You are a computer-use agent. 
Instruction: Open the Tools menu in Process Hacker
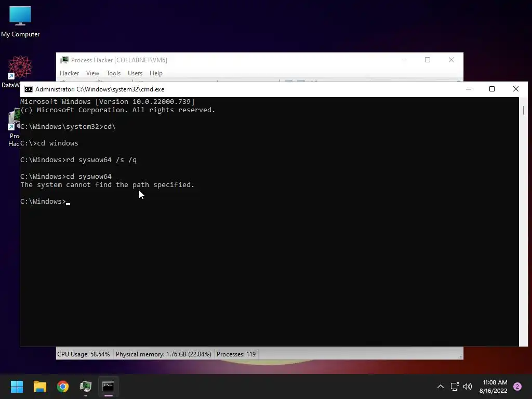[113, 73]
